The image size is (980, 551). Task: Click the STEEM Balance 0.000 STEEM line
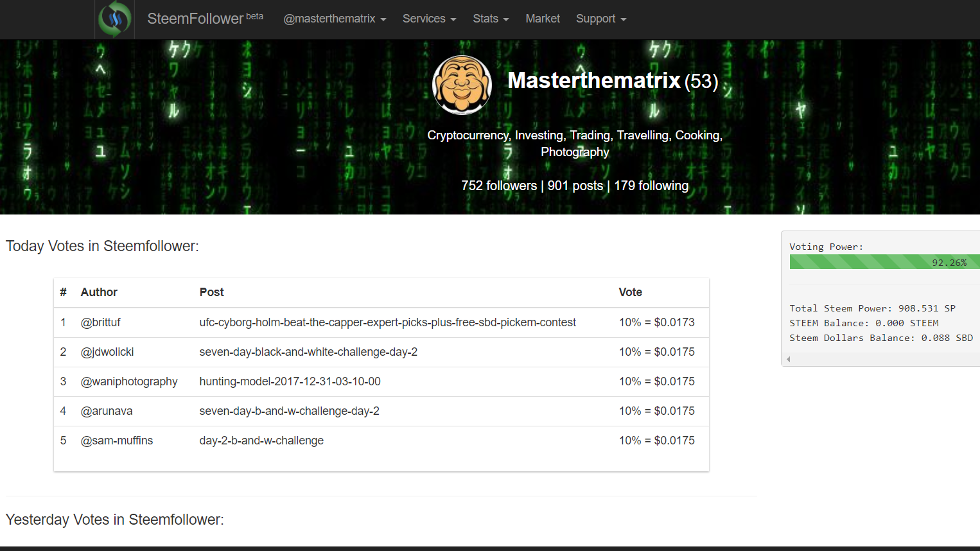(864, 323)
